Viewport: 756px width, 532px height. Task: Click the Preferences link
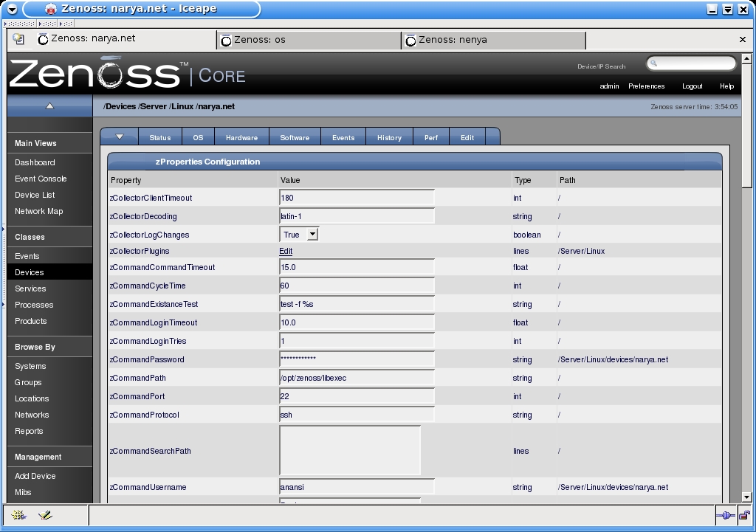pos(646,86)
